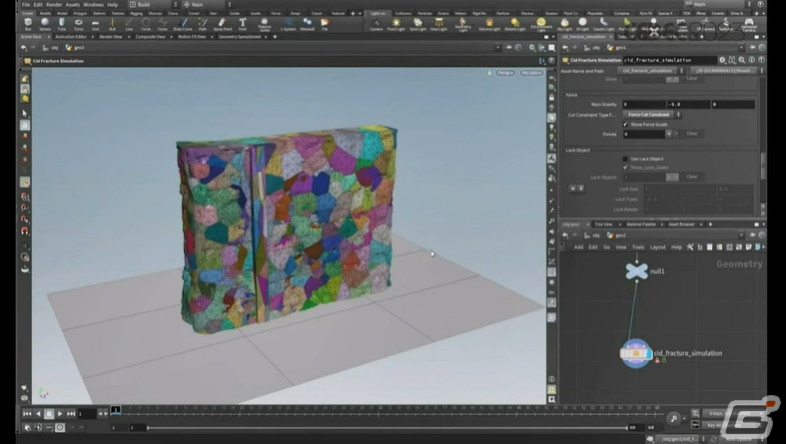Open the network editor Add menu

tap(578, 247)
